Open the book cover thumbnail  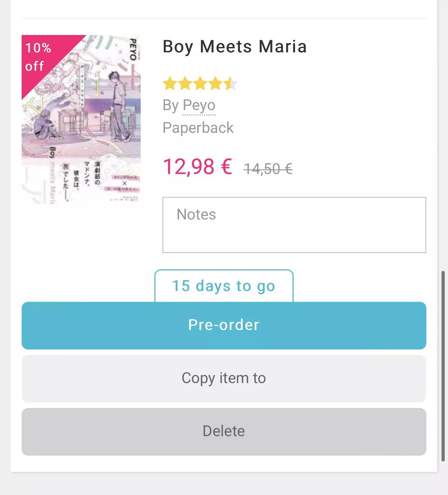tap(82, 119)
